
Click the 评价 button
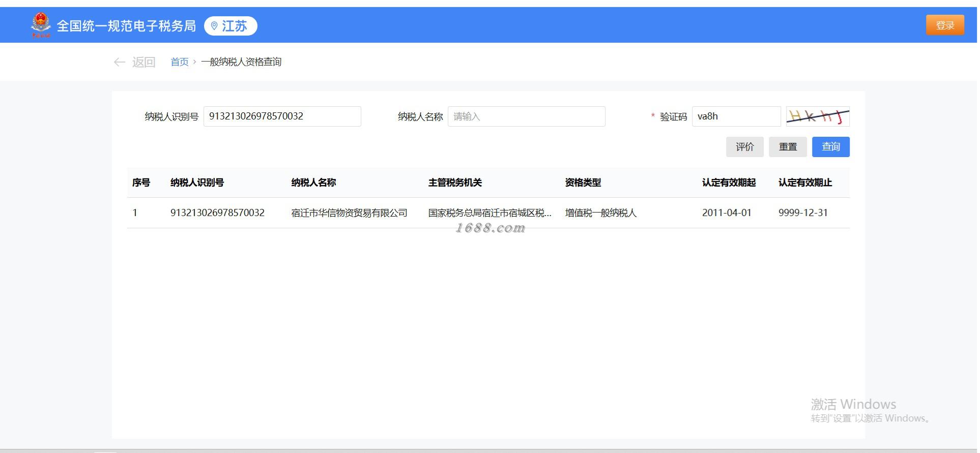(745, 147)
